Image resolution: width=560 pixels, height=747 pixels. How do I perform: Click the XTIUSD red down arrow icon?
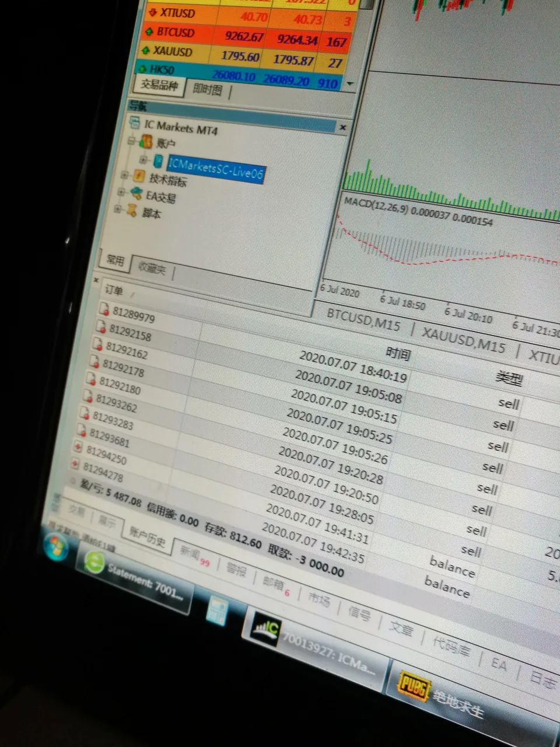[153, 12]
